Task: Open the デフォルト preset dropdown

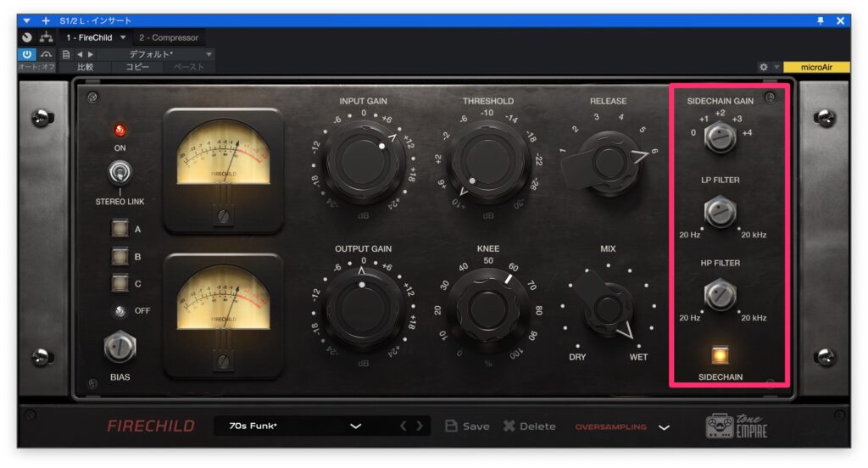Action: (159, 54)
